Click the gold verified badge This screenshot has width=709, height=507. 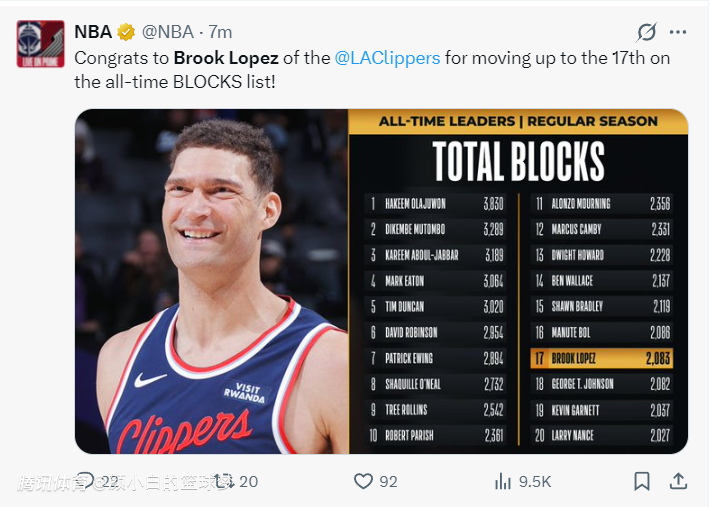127,32
